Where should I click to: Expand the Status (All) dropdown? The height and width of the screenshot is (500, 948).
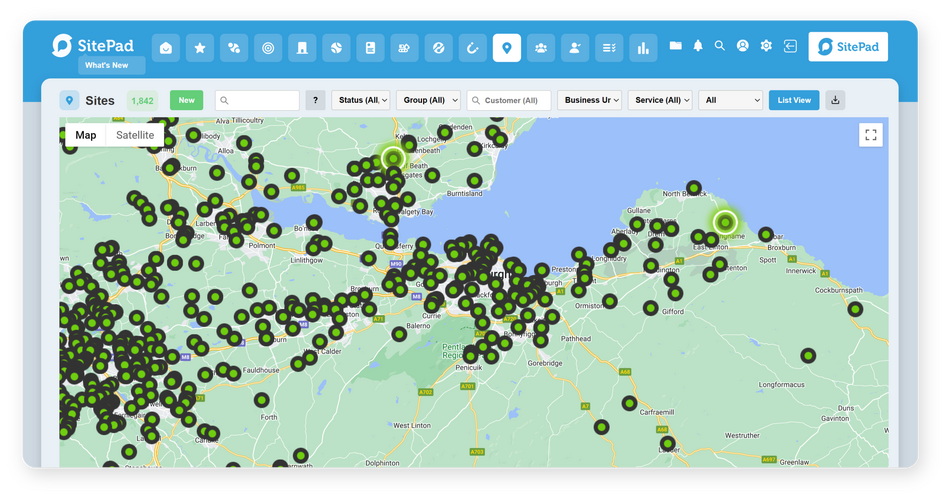[361, 100]
